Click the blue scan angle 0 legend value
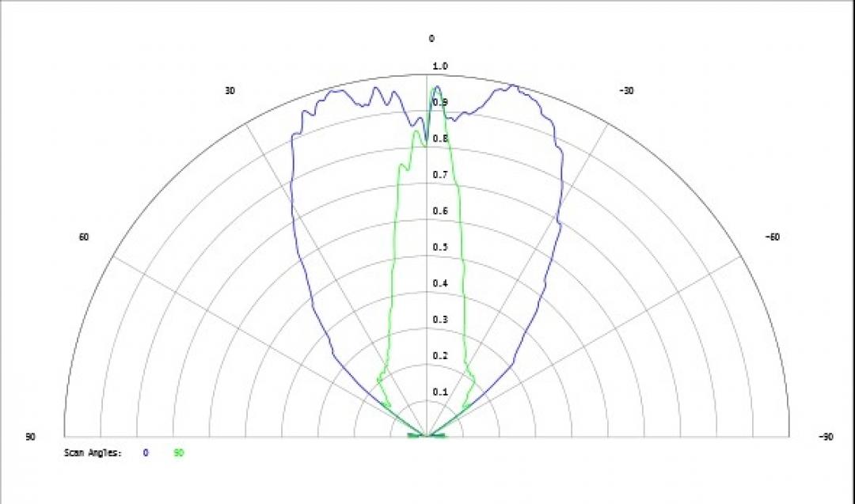The image size is (855, 504). tap(146, 453)
